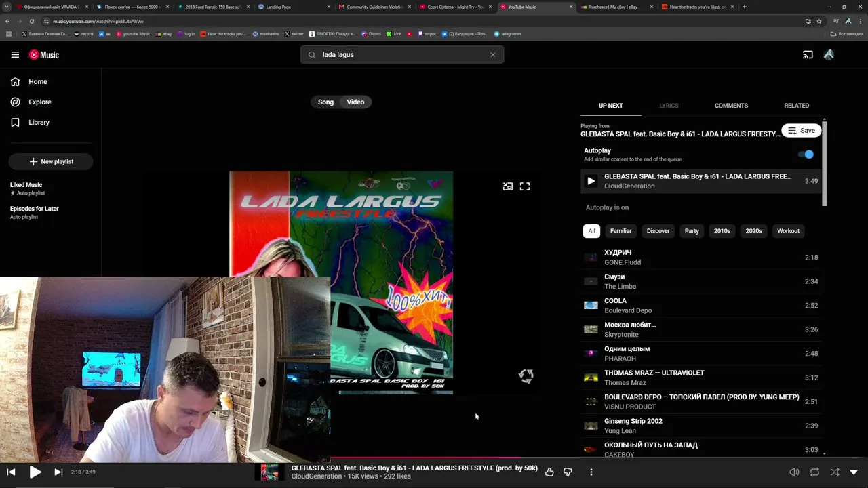Select the 2010s filter chip
Screen dimensions: 868x488
click(722, 231)
